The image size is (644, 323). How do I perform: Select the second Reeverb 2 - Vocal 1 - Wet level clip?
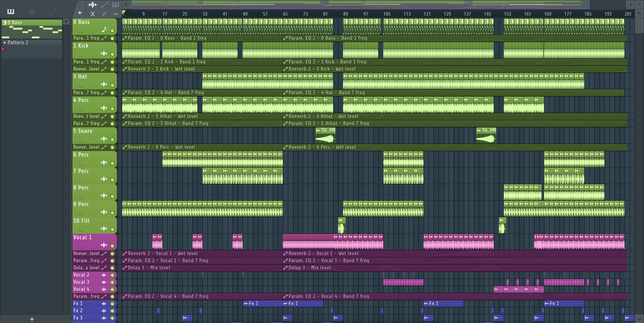pyautogui.click(x=455, y=254)
